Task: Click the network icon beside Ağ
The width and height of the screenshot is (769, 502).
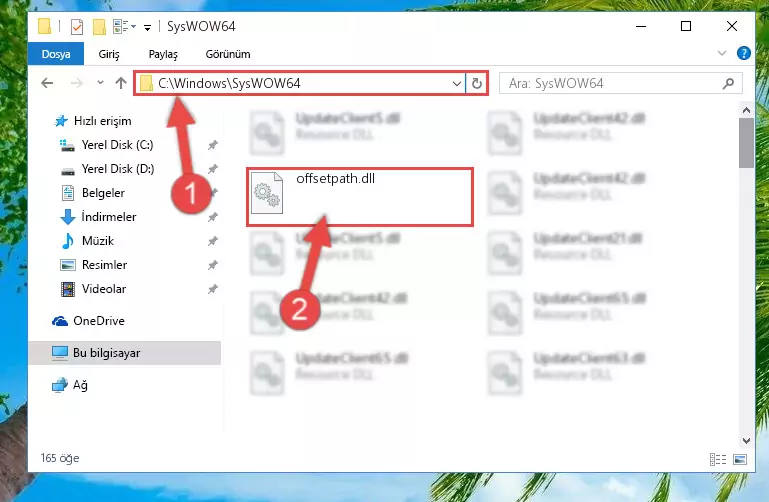Action: click(x=60, y=385)
